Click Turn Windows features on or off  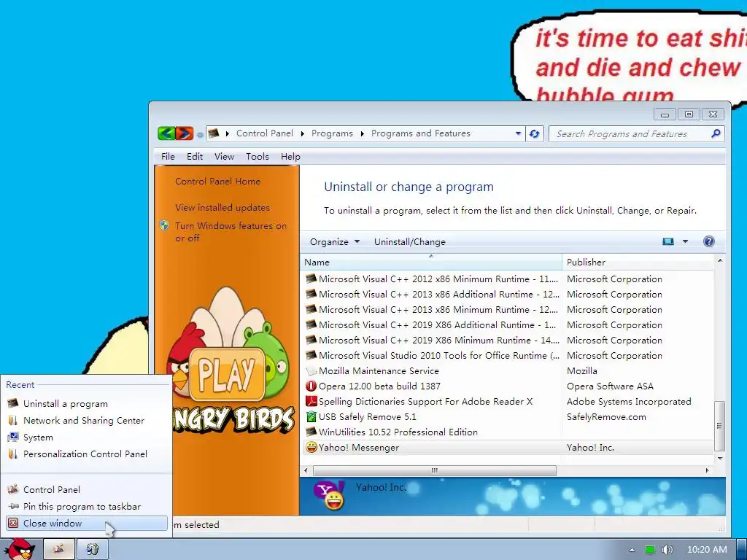pos(231,232)
